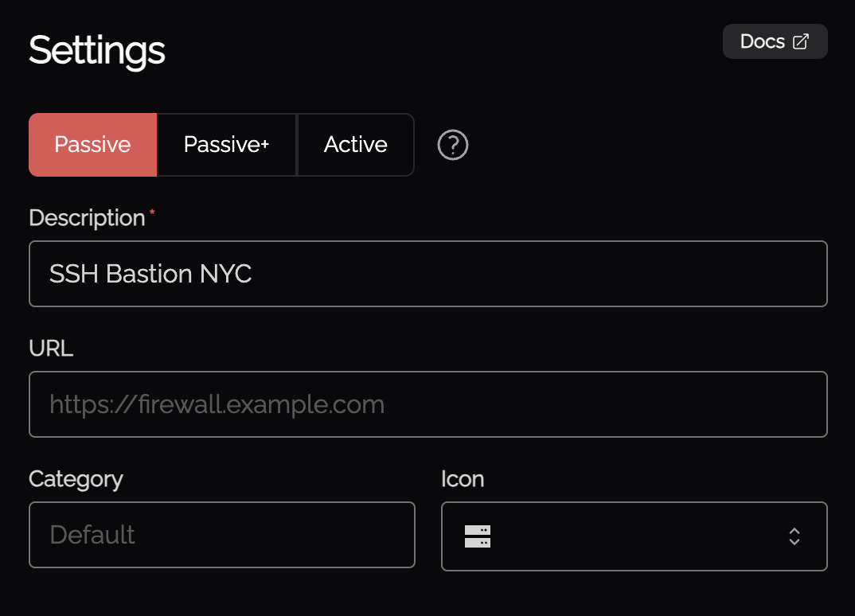The image size is (855, 616).
Task: Click the "SSH Bastion NYC" text
Action: (x=150, y=274)
